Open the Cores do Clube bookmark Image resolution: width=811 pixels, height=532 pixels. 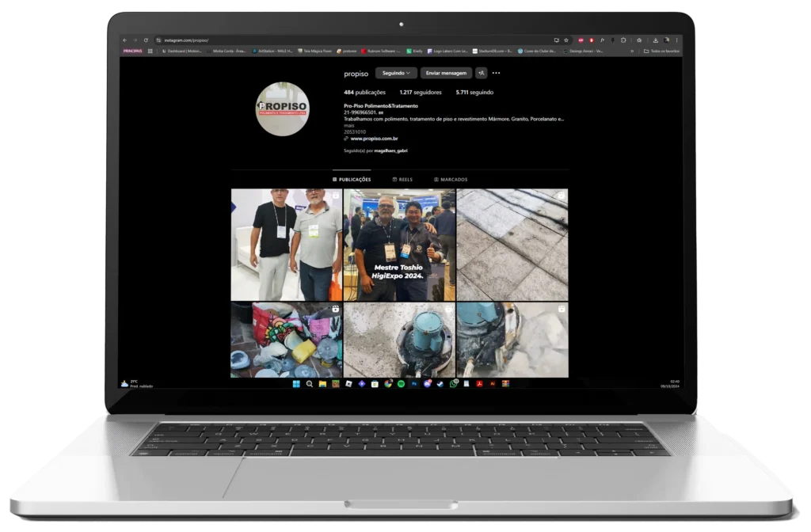point(537,51)
